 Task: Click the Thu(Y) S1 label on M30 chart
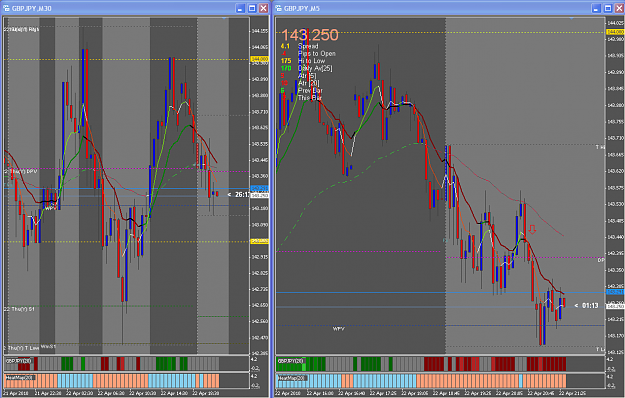point(23,309)
